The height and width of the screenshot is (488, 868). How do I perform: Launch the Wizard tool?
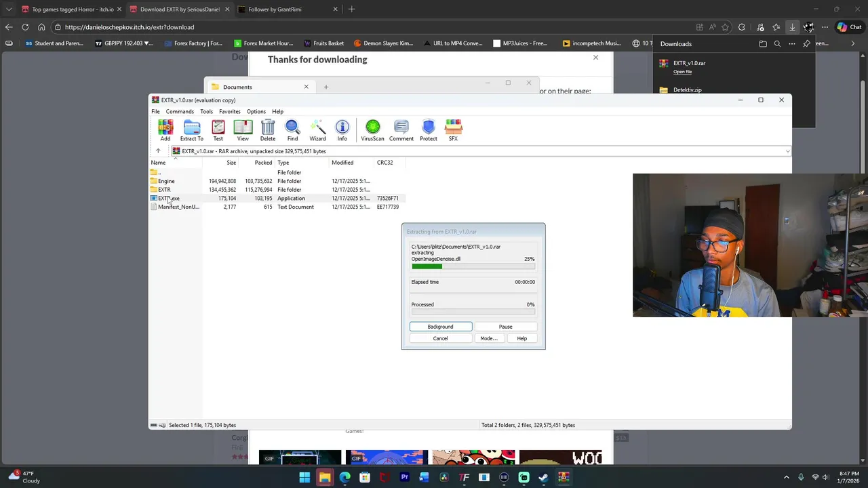tap(317, 130)
